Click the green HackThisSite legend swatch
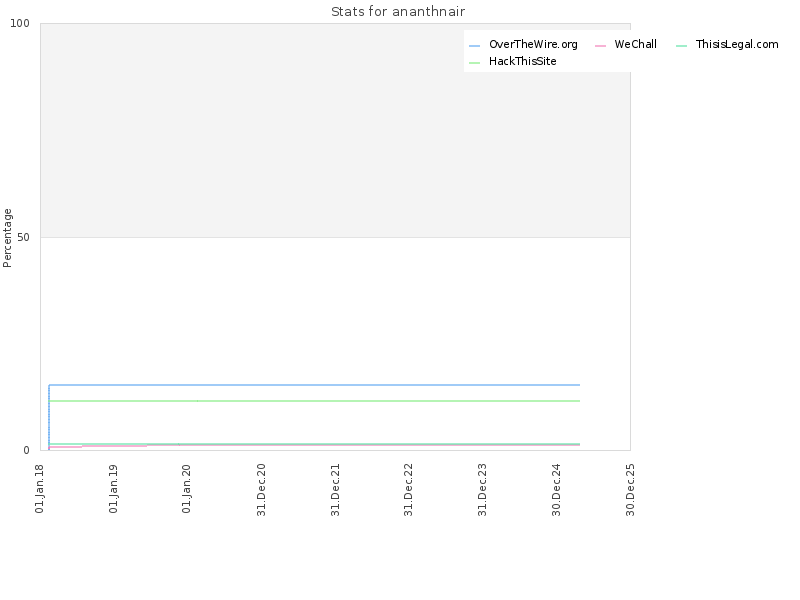800x600 pixels. click(x=474, y=63)
